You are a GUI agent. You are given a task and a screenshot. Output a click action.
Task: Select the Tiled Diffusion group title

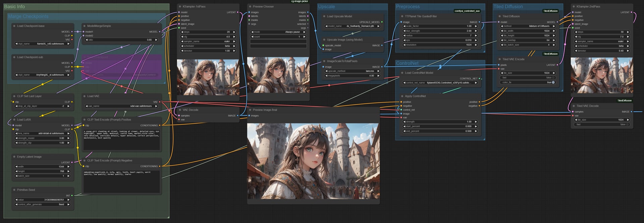pos(508,6)
